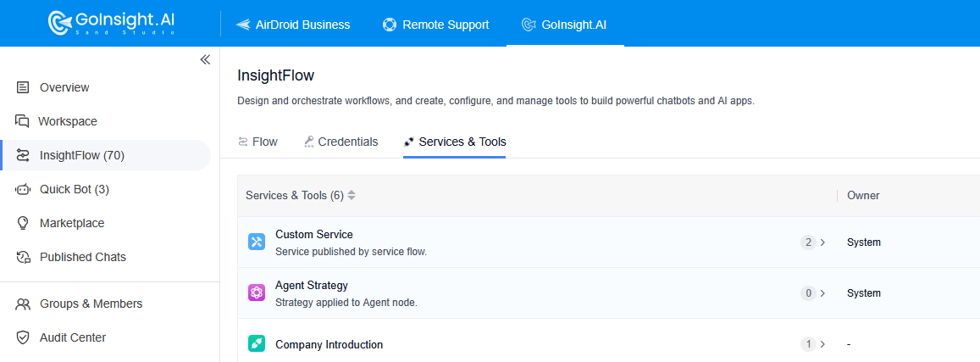Click the Credentials key icon
980x362 pixels.
click(x=309, y=142)
